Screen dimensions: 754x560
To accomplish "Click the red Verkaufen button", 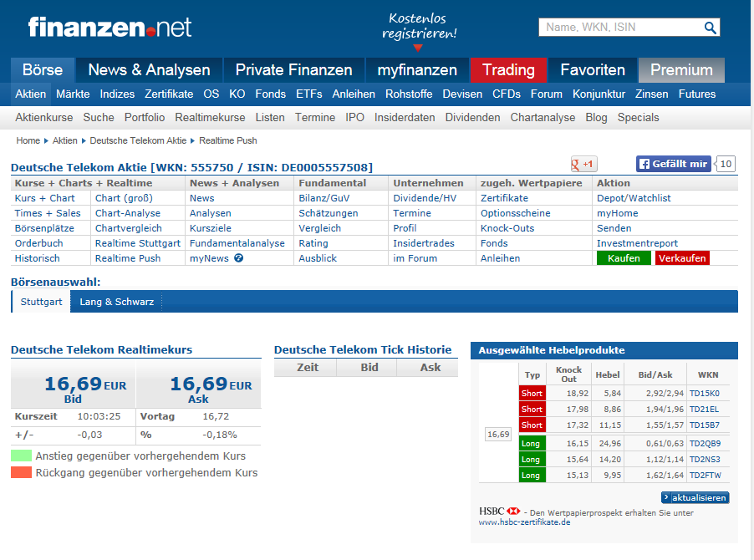I will pos(682,258).
